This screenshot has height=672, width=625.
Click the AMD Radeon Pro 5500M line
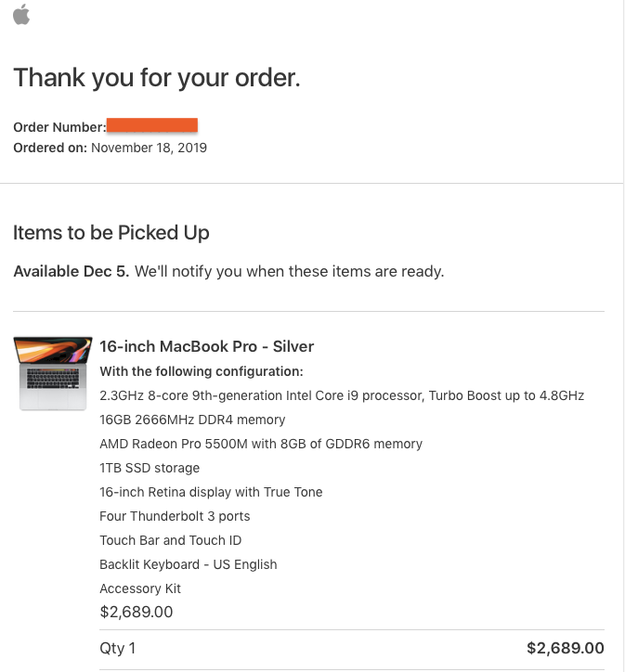261,444
